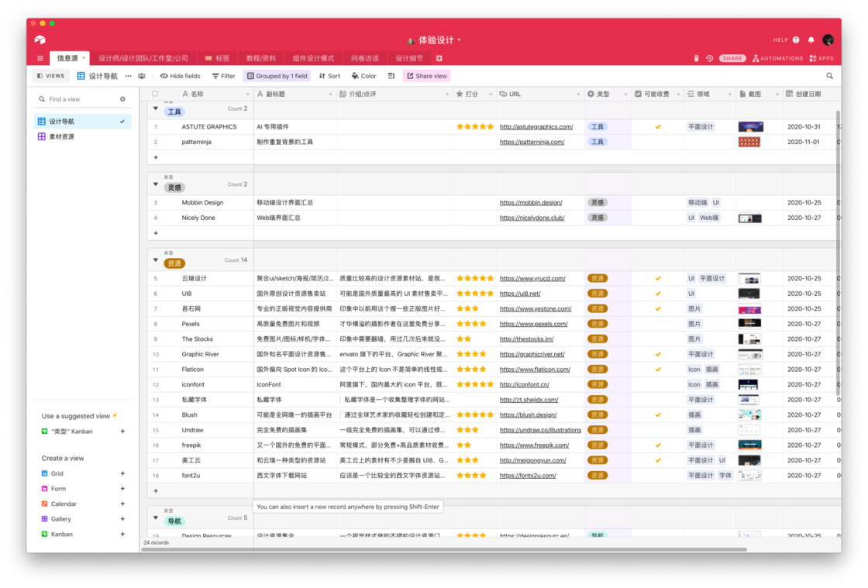868x588 pixels.
Task: Switch to the 教程/资料 tab
Action: click(261, 58)
